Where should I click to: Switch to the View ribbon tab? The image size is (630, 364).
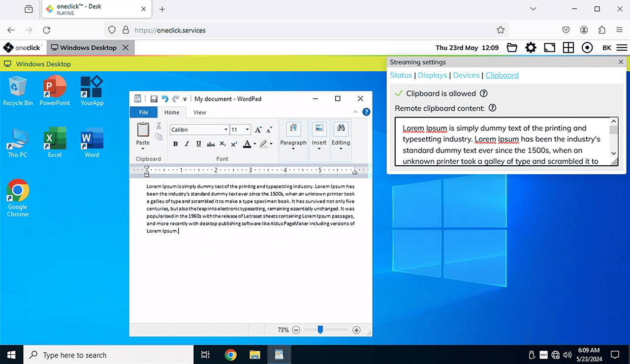tap(199, 112)
